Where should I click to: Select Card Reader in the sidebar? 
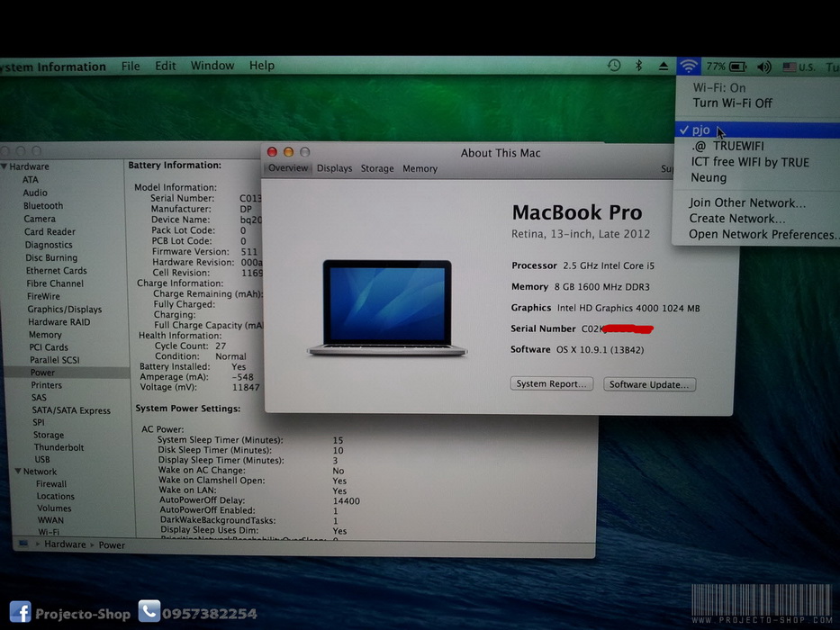coord(50,231)
